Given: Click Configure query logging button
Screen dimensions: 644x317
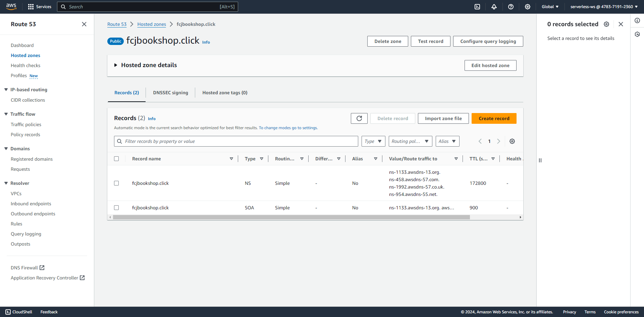Looking at the screenshot, I should pos(488,41).
